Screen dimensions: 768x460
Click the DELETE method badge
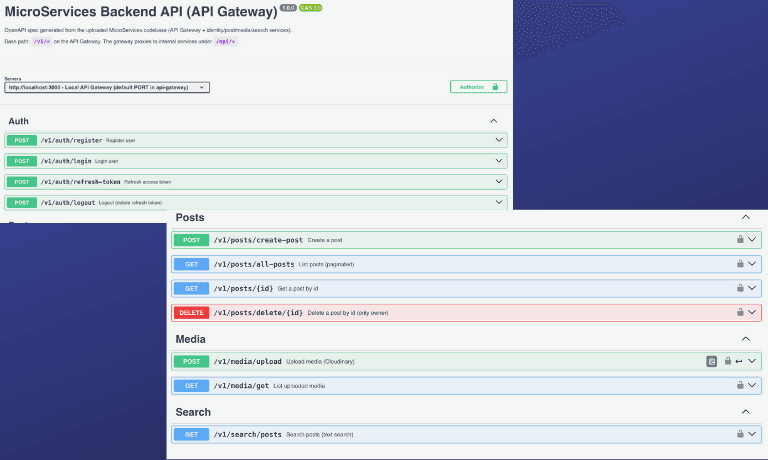[190, 312]
